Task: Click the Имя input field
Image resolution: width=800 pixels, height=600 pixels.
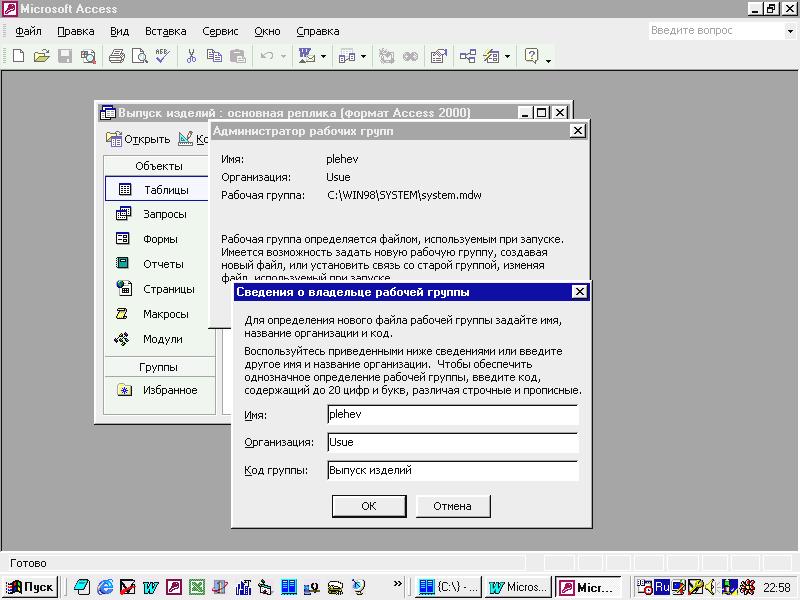Action: pos(453,414)
